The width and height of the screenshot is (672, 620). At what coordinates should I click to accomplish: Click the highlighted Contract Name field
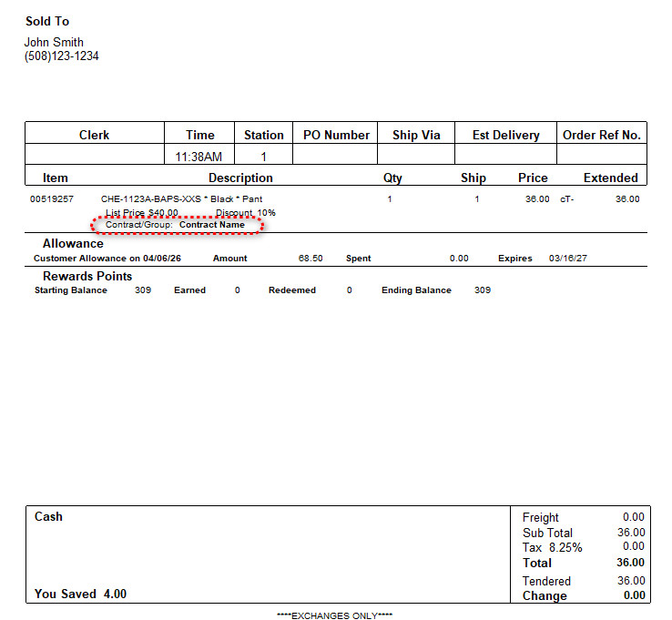click(211, 224)
